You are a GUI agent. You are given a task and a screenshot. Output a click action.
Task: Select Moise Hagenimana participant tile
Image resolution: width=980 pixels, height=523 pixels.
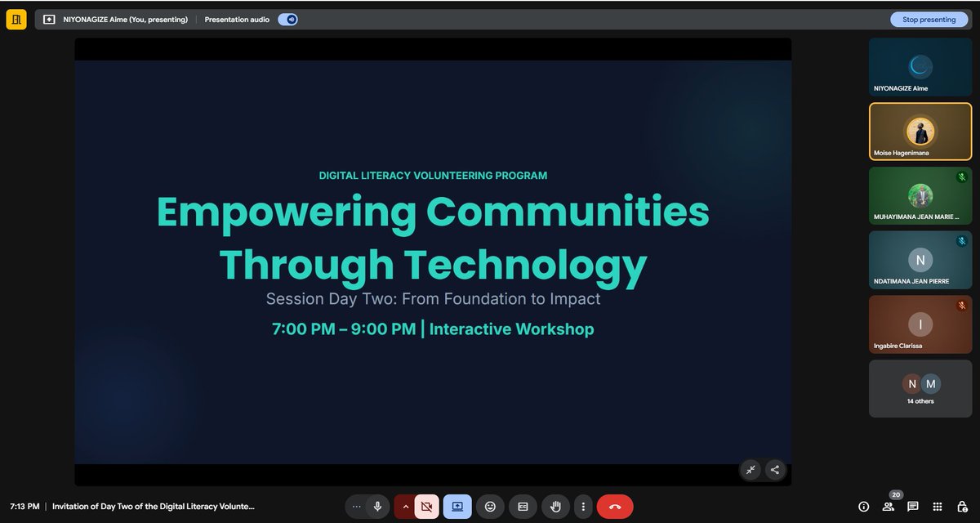(x=920, y=131)
